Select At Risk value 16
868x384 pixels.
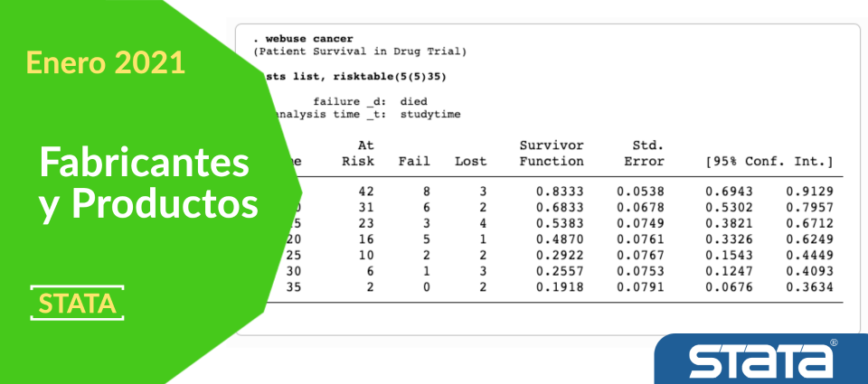click(366, 239)
